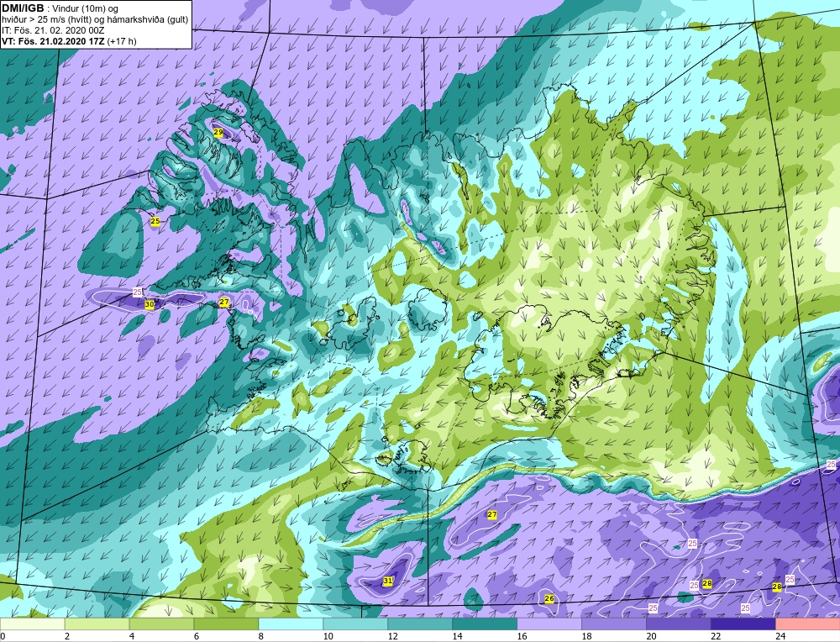This screenshot has width=840, height=642.
Task: Select the legend tick label 24
Action: click(780, 636)
